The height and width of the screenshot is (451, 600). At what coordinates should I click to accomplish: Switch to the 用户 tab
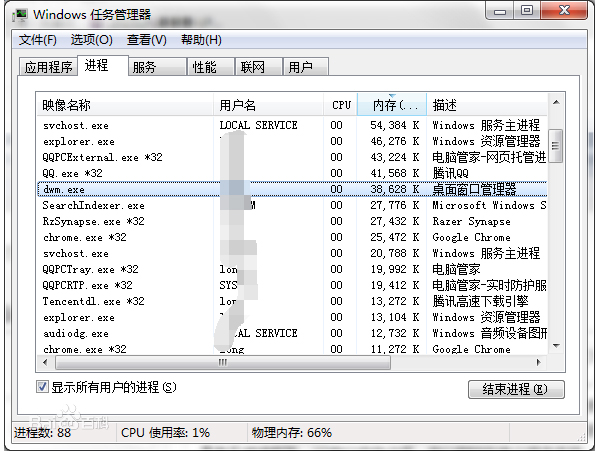tap(300, 68)
